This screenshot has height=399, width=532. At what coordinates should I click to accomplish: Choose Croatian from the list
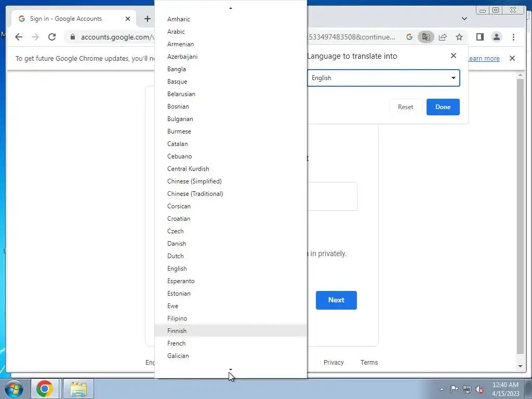[231, 219]
